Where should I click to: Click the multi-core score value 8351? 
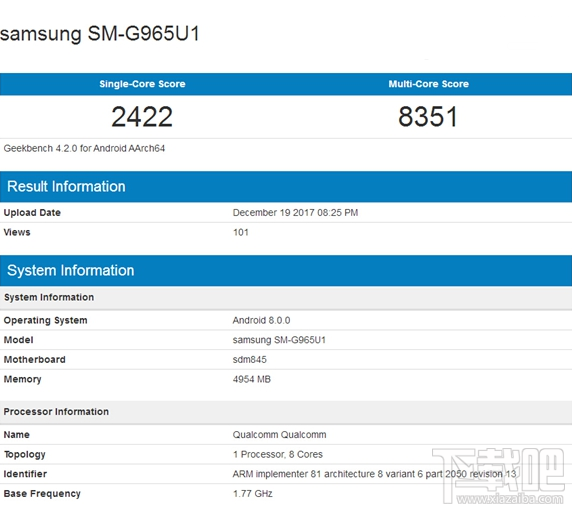(428, 117)
